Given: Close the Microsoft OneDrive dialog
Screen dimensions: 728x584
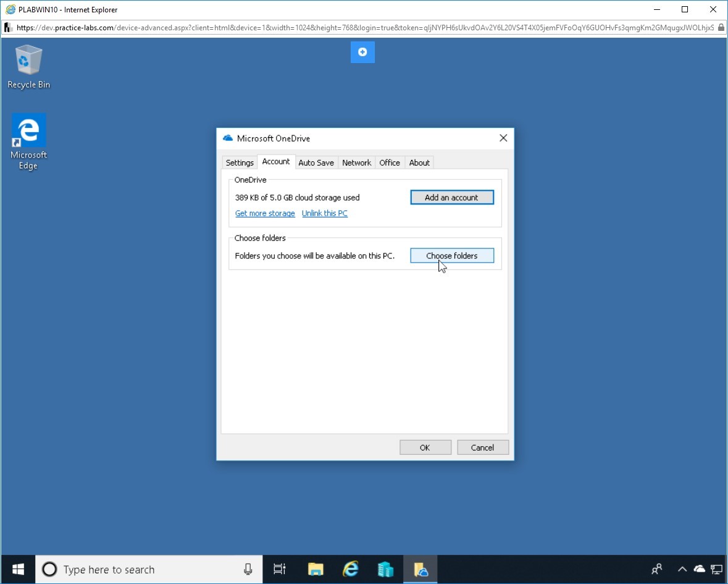Looking at the screenshot, I should pos(503,138).
